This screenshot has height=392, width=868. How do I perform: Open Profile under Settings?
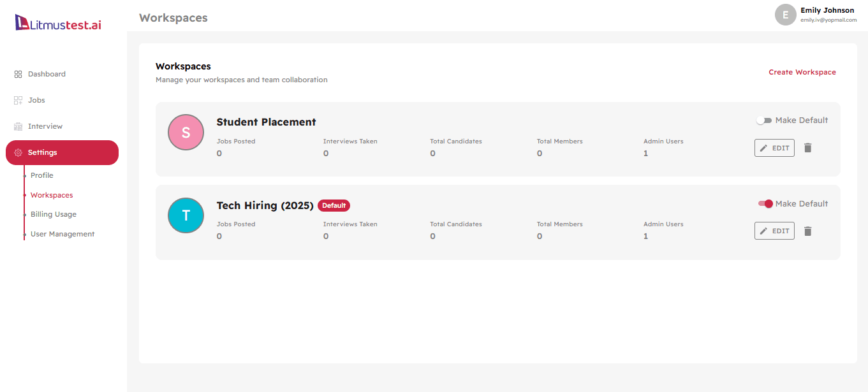[x=41, y=175]
